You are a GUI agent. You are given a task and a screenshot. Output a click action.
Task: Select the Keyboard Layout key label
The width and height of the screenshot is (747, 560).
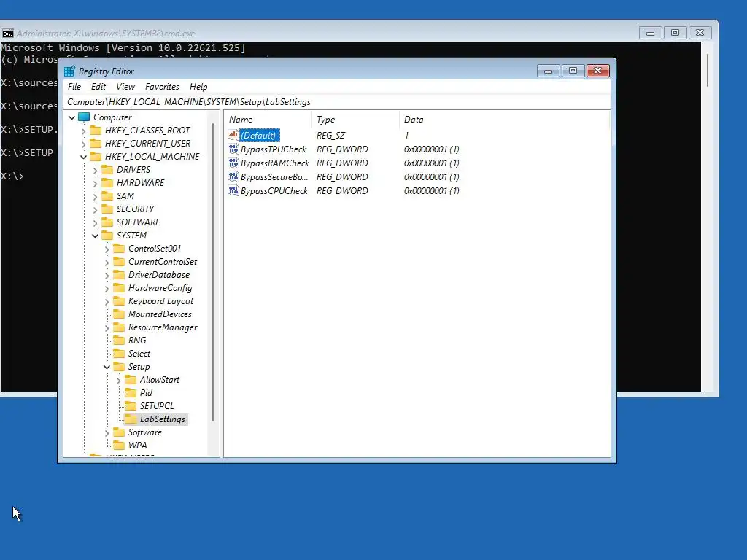click(160, 301)
